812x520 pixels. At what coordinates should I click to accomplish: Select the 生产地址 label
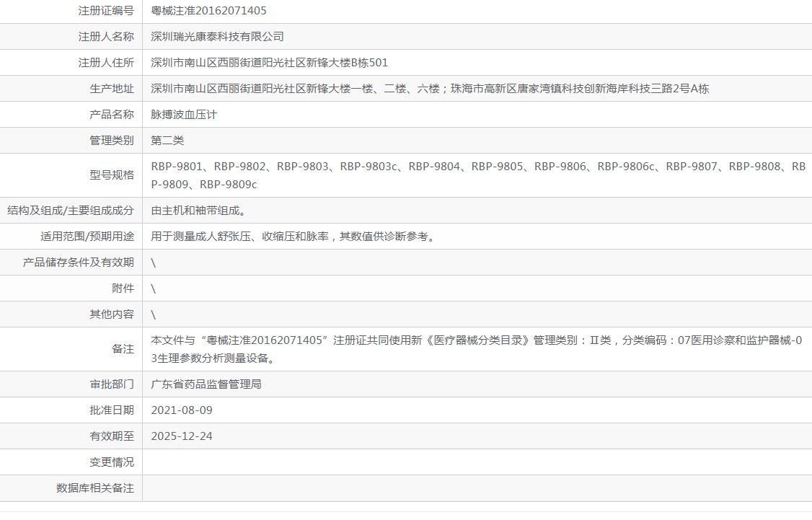(x=111, y=89)
